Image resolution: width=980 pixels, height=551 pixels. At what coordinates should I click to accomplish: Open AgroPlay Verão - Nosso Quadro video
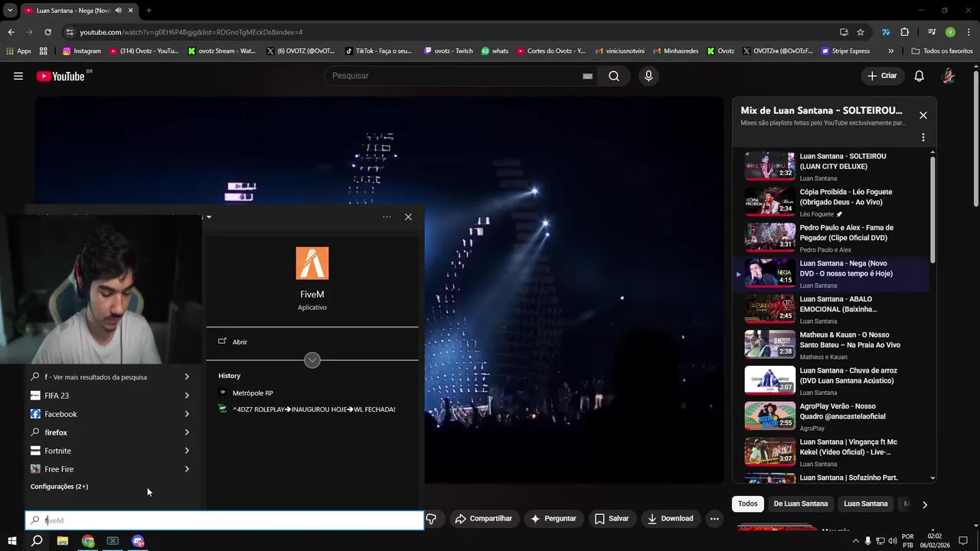(x=836, y=416)
